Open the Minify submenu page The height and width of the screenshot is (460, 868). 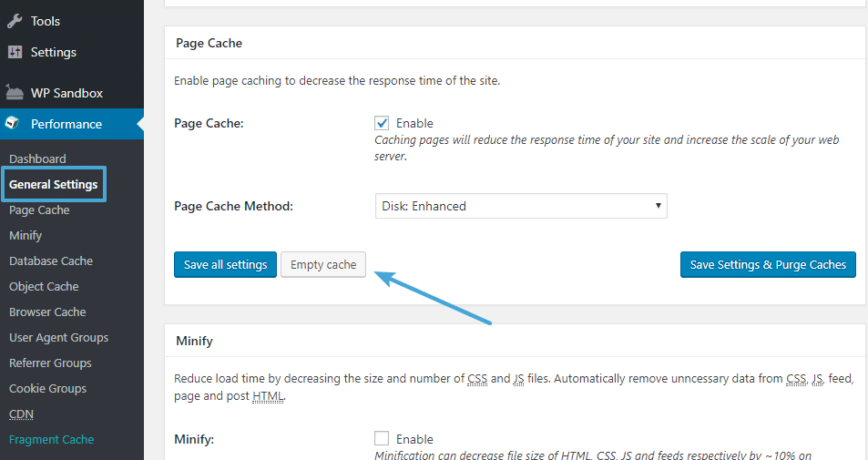point(26,235)
